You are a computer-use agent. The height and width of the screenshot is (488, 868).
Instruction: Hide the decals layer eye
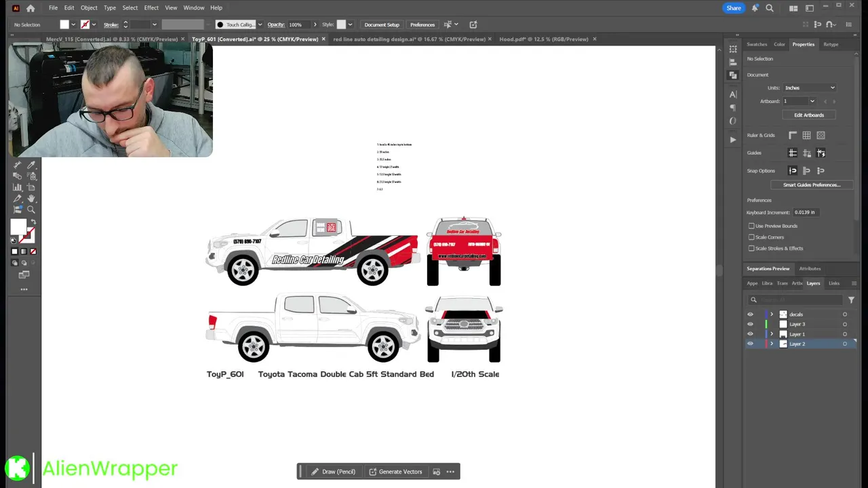tap(750, 314)
